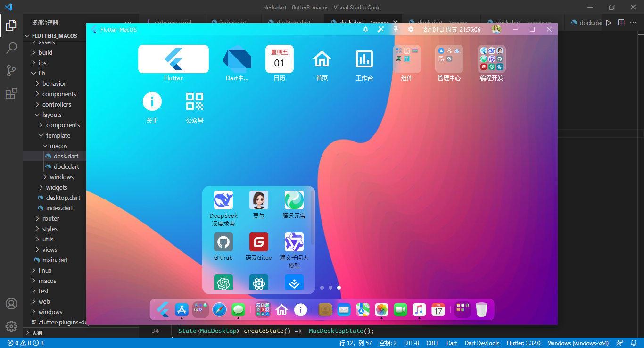Image resolution: width=644 pixels, height=348 pixels.
Task: Split the VS Code editor
Action: [621, 22]
